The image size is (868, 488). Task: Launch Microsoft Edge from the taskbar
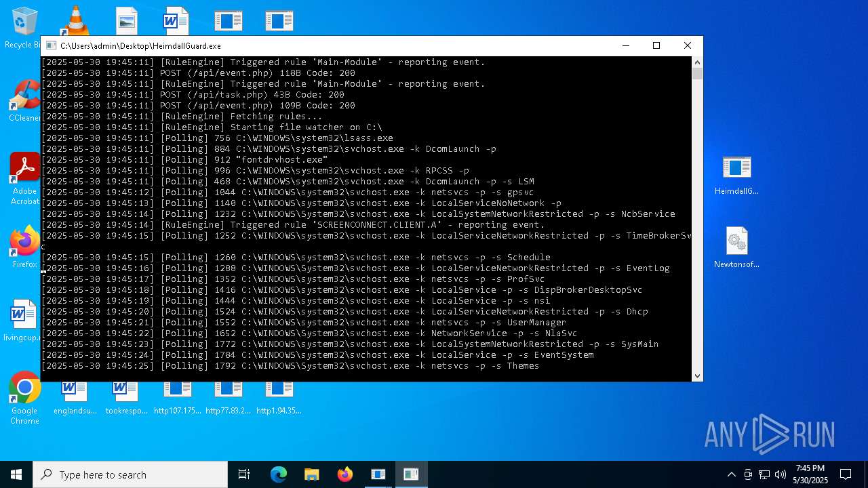[279, 474]
